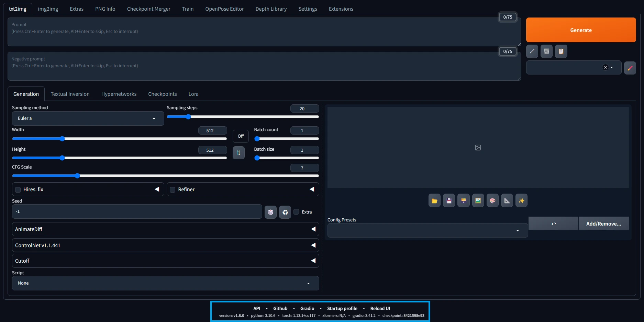Adjust the CFG Scale slider
The width and height of the screenshot is (644, 322).
click(x=165, y=176)
